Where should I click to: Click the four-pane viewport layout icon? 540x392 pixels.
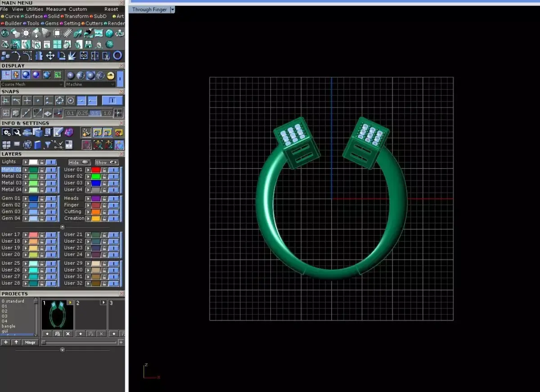pos(6,144)
